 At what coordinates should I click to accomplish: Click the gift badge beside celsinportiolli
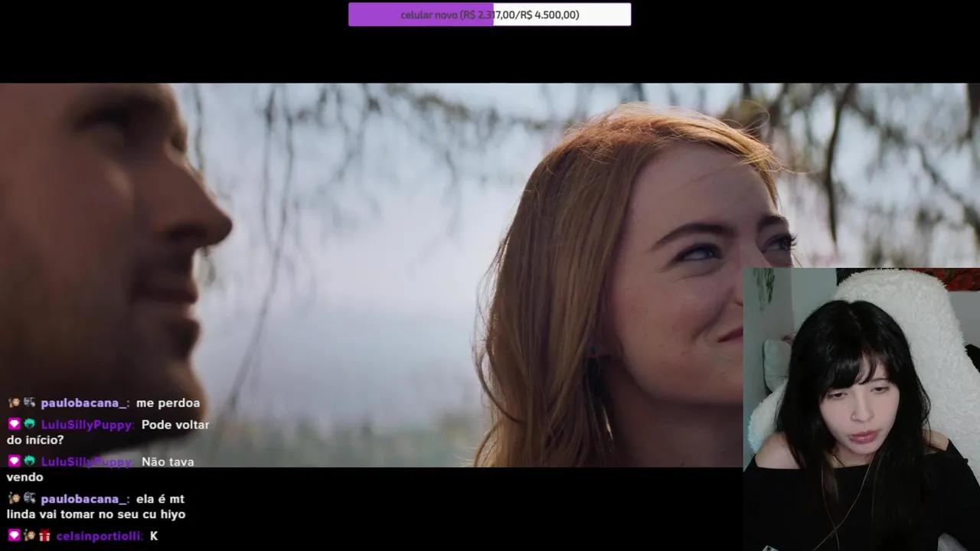[44, 536]
